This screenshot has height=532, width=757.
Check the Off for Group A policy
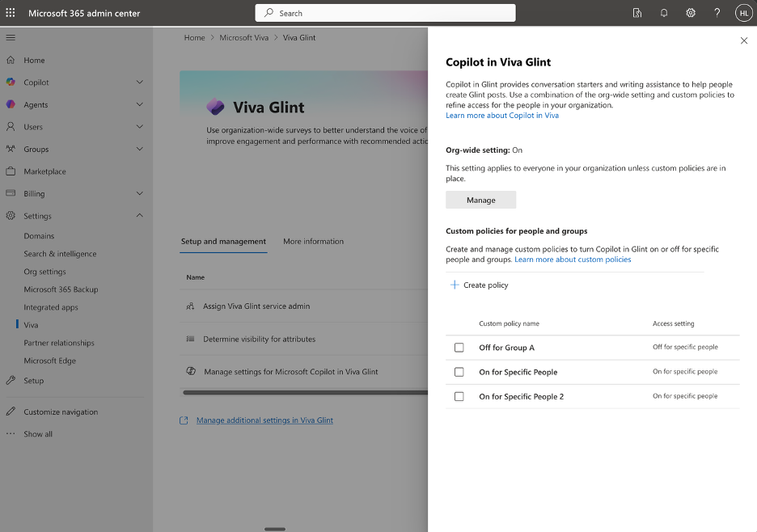click(x=459, y=348)
